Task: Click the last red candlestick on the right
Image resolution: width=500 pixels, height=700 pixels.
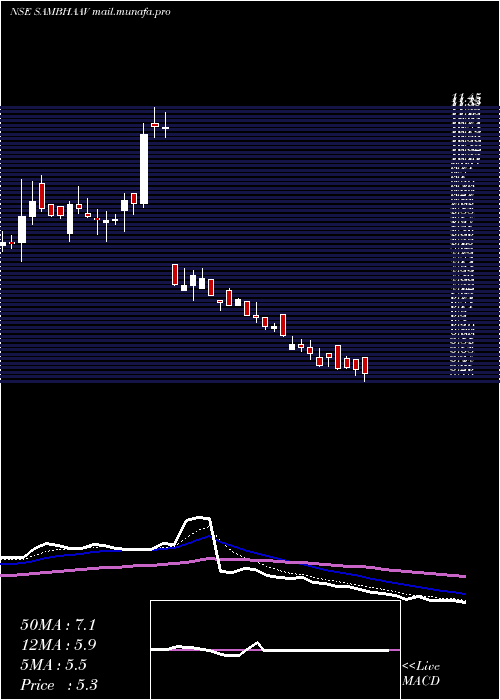Action: 365,366
